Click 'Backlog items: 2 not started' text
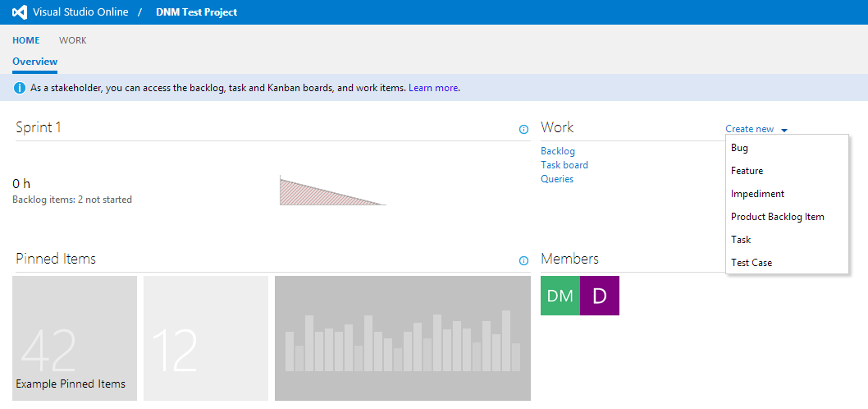The width and height of the screenshot is (868, 409). 72,200
